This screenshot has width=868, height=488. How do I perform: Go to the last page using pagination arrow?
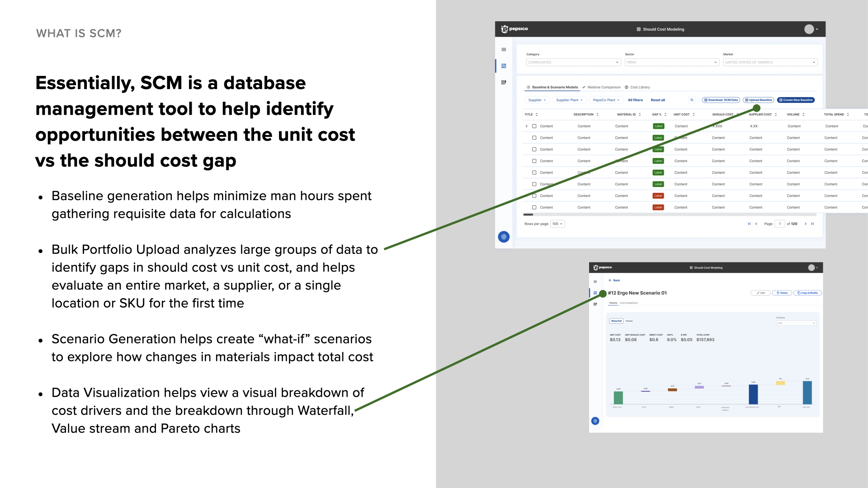[x=812, y=224]
